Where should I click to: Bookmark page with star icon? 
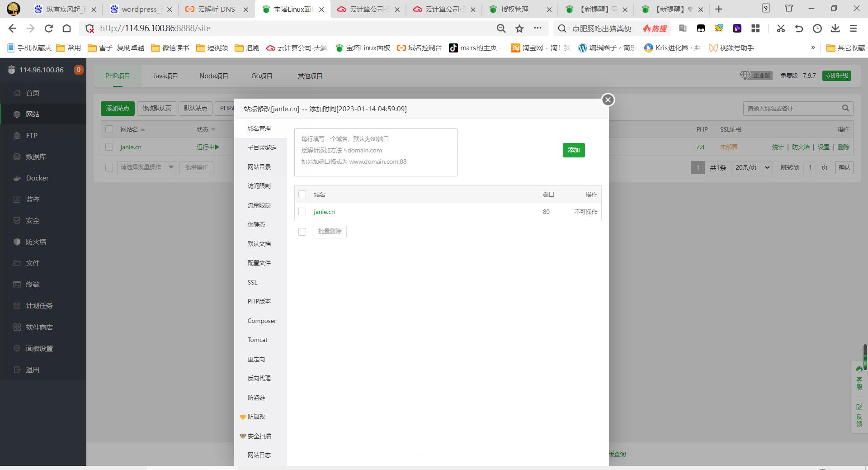pyautogui.click(x=519, y=28)
